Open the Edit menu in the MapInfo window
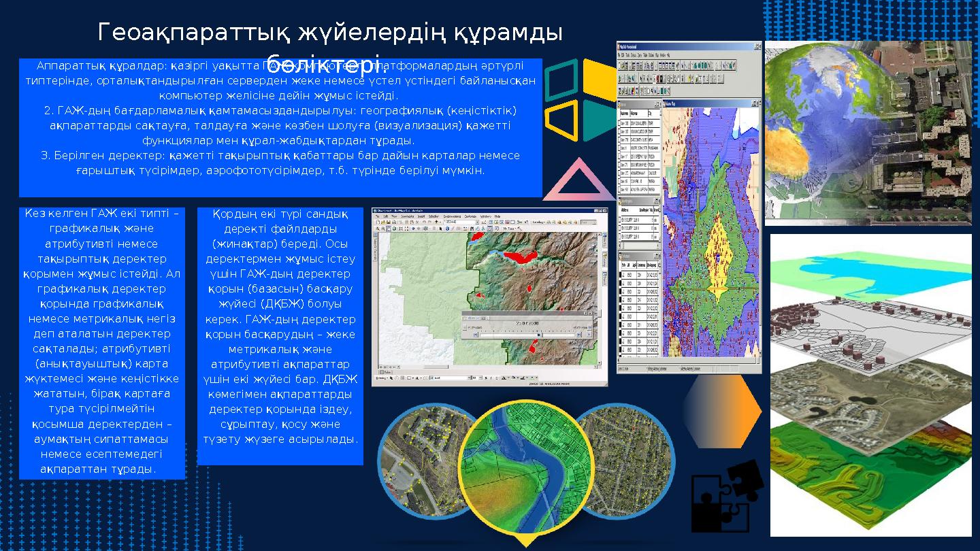 coord(623,55)
